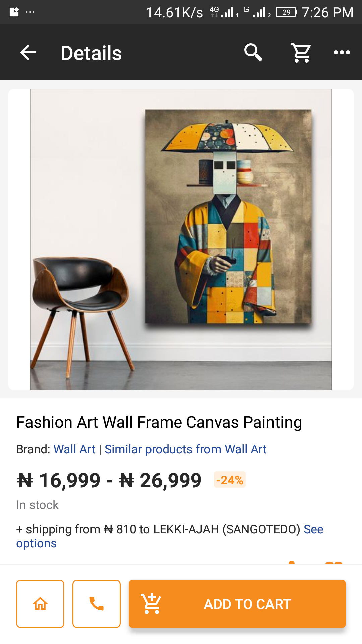Open search with the magnifier icon

(x=253, y=53)
